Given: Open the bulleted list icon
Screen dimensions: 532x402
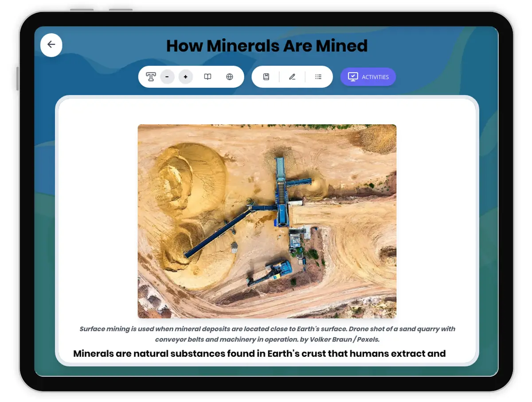Looking at the screenshot, I should click(x=318, y=77).
